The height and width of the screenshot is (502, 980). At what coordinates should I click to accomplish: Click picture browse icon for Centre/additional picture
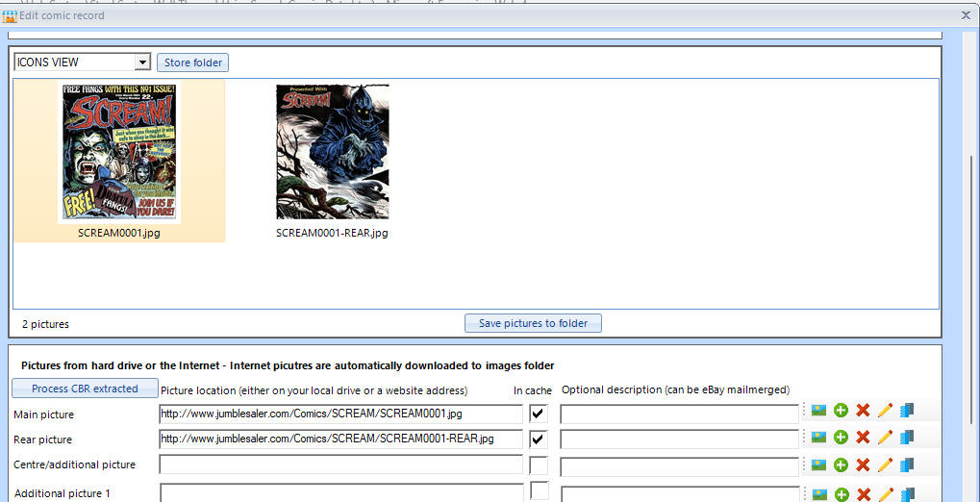818,464
